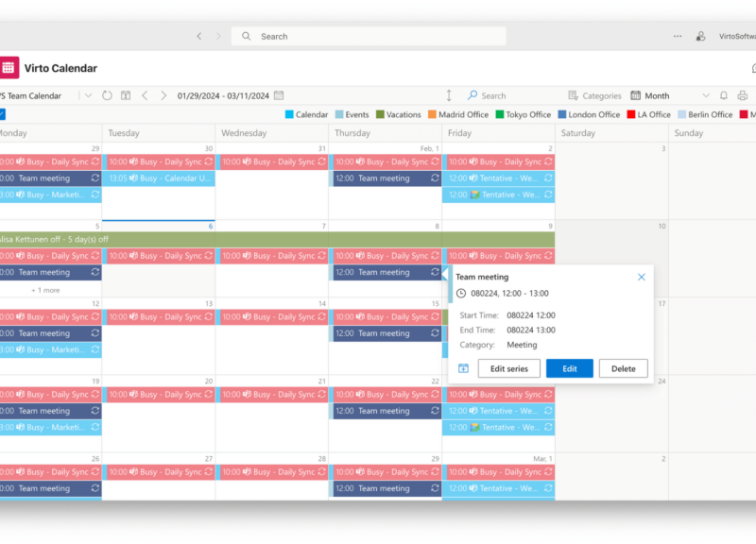Open Wednesday 31 Busy - Daily Sync event

(x=274, y=161)
